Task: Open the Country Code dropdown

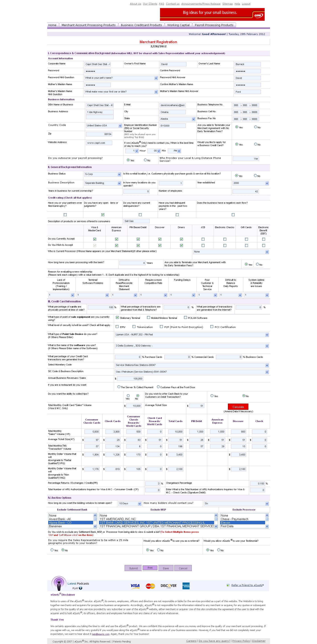Action: [x=104, y=125]
